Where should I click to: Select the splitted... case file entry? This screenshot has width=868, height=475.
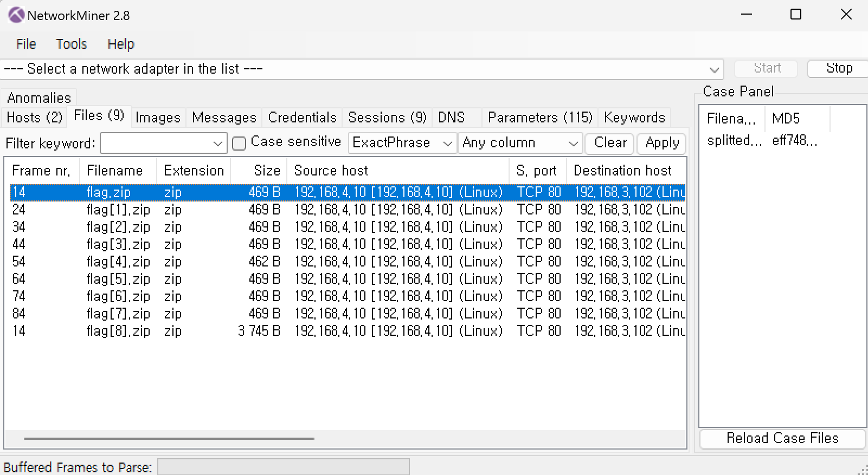click(x=734, y=141)
